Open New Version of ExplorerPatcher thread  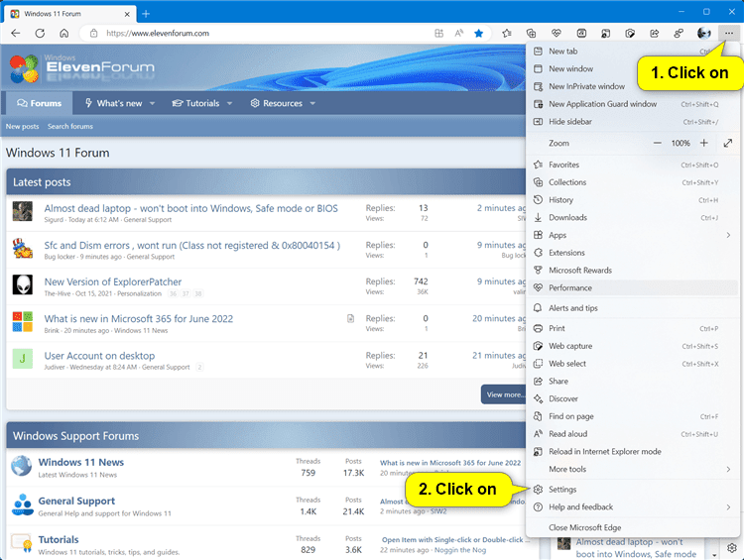113,281
